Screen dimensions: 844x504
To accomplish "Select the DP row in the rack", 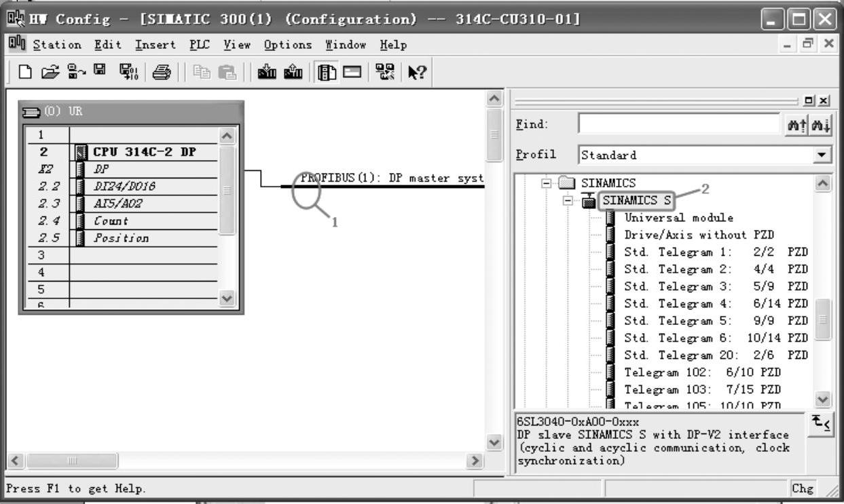I will pos(122,169).
